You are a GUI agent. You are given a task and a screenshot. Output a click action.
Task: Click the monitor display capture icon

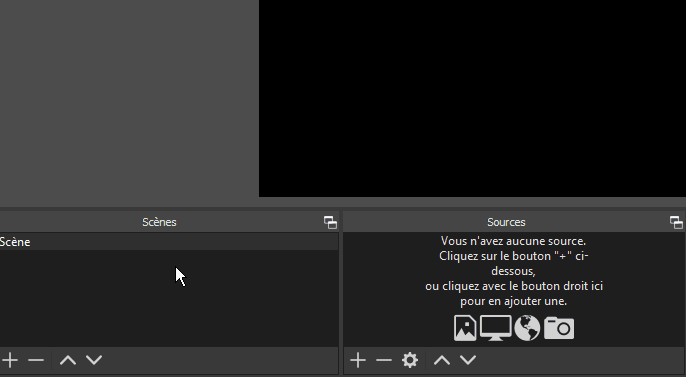496,328
